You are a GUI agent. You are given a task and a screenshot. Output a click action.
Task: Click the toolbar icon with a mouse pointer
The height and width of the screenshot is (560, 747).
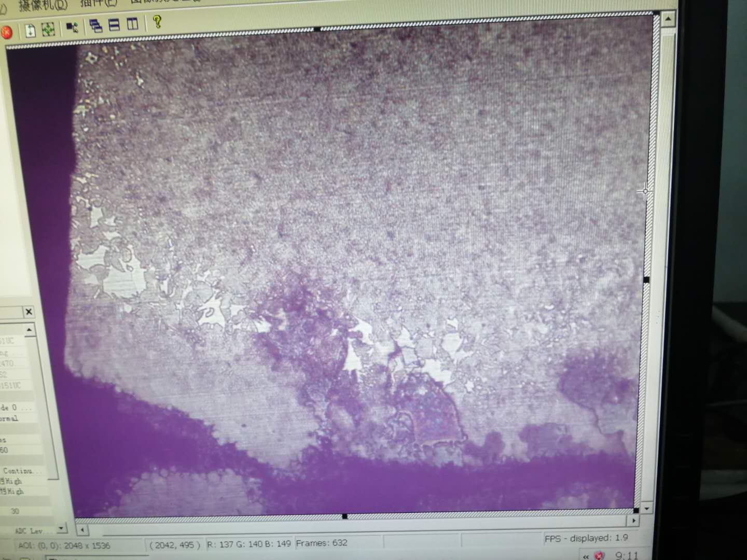[73, 27]
